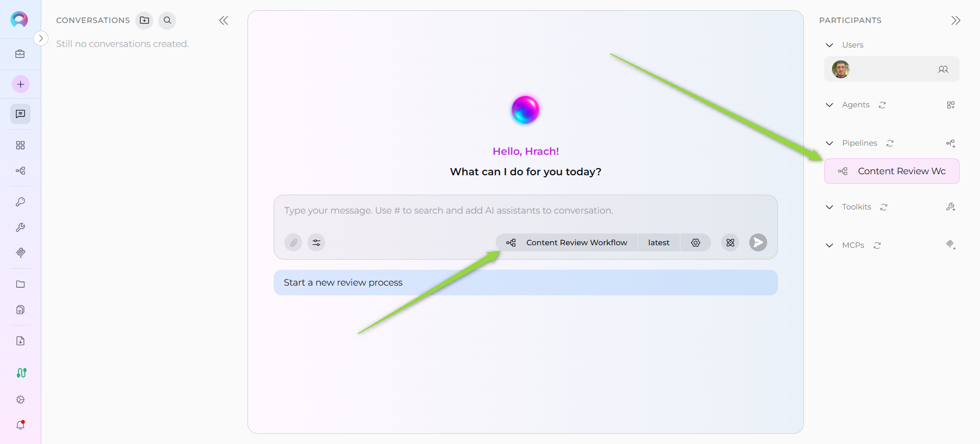Collapse the Participants panel
980x444 pixels.
pos(955,20)
